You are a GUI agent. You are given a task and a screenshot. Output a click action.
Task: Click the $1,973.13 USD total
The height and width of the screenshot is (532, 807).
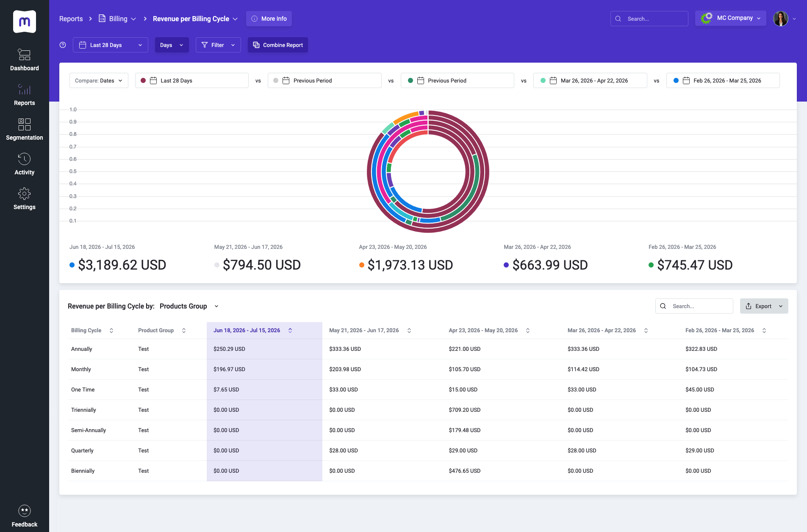click(410, 265)
